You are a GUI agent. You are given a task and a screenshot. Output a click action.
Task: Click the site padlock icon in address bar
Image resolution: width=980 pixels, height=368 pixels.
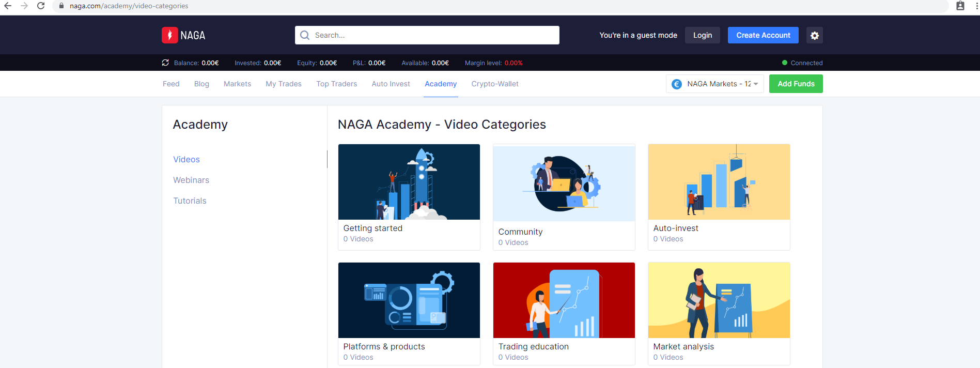[x=61, y=6]
